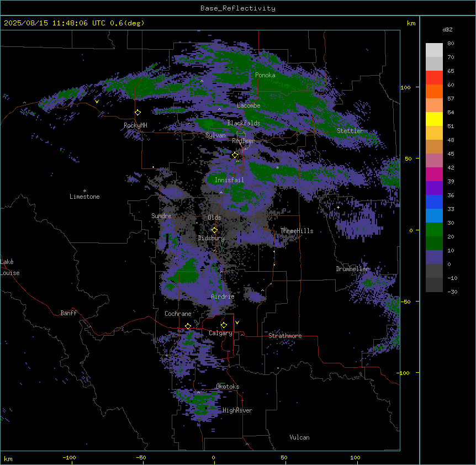The width and height of the screenshot is (476, 465).
Task: Click the yellow marker above Calgary label
Action: tap(224, 325)
